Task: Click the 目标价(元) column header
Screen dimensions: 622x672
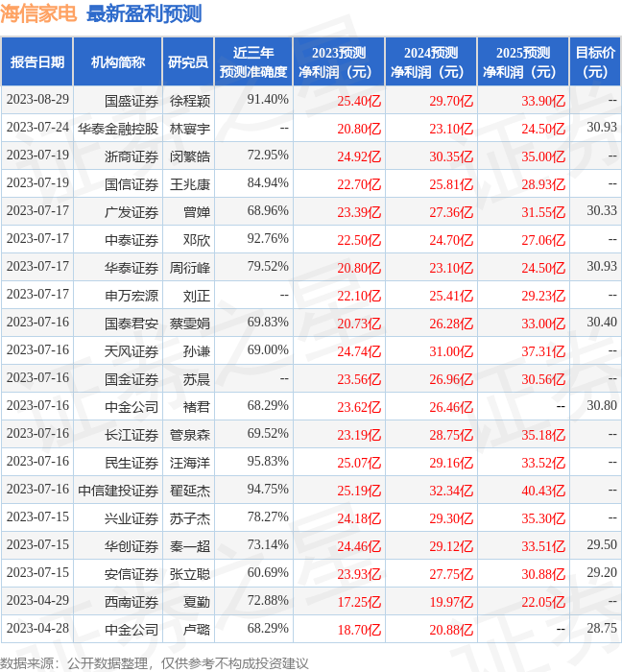Action: coord(595,62)
